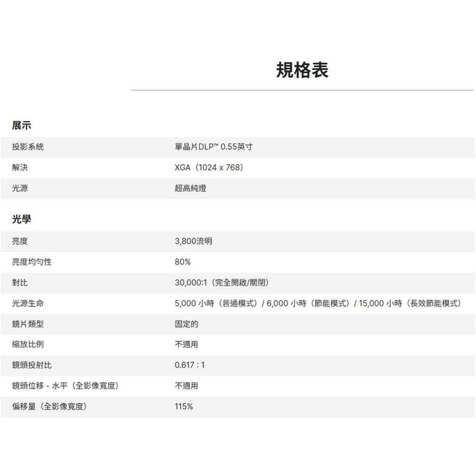Viewport: 476px width, 476px height.
Task: Click the 3,800流明 brightness value
Action: click(x=194, y=241)
